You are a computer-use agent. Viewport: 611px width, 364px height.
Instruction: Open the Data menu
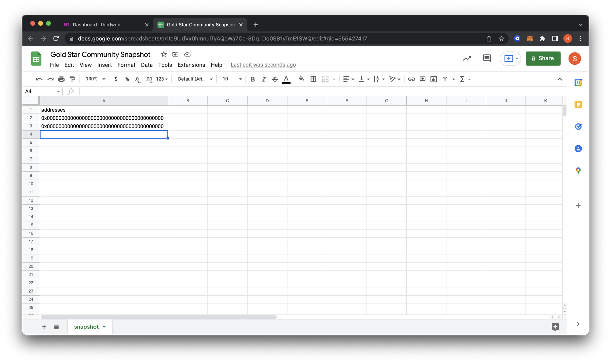click(147, 65)
